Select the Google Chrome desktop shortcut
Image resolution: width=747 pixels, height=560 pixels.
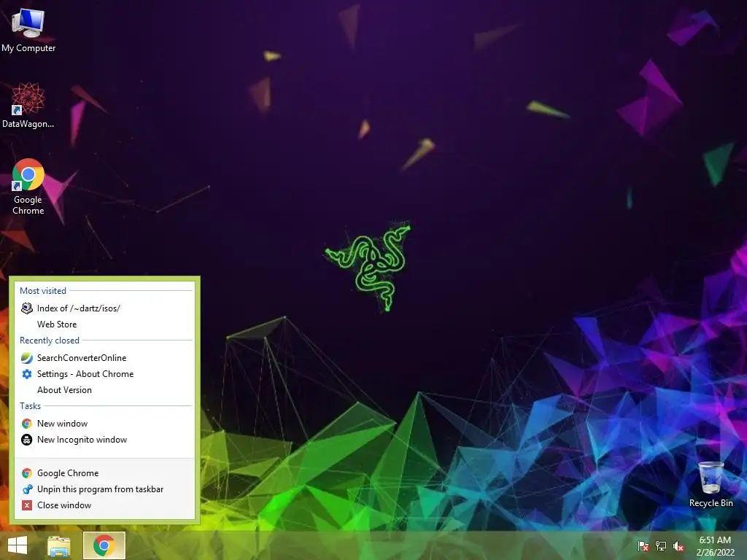(28, 187)
